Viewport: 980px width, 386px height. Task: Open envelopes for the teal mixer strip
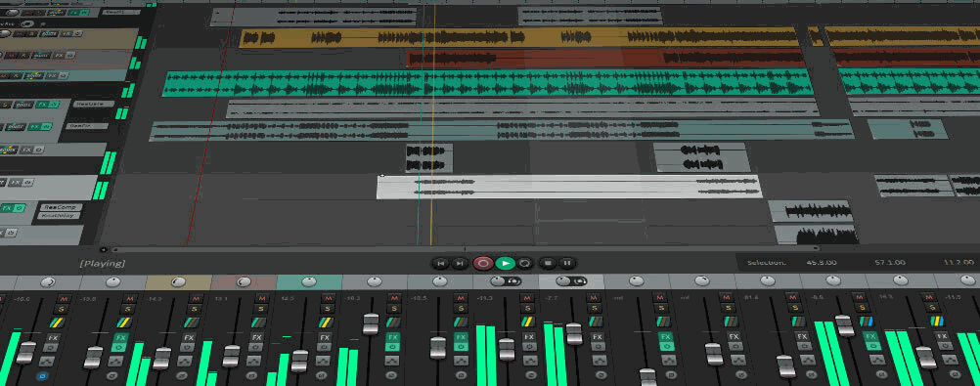pyautogui.click(x=323, y=361)
